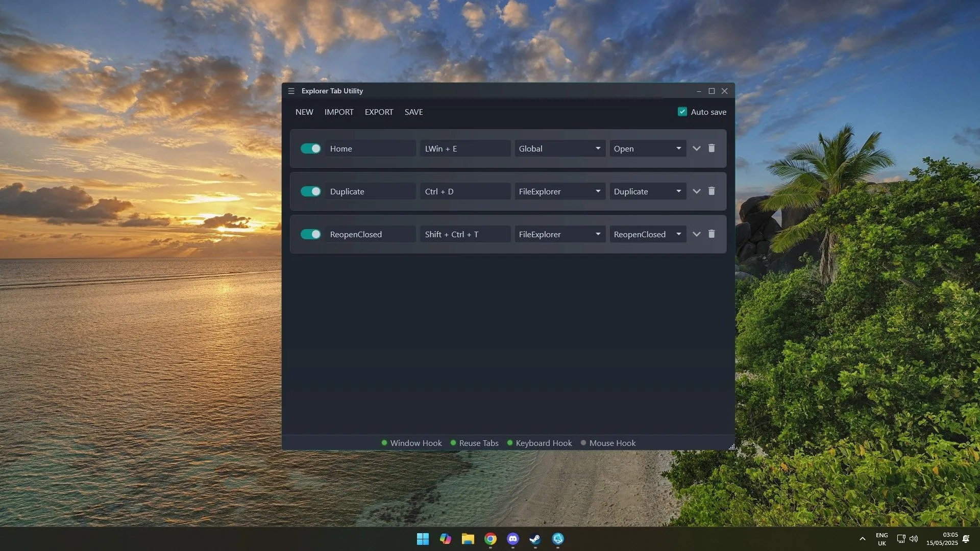Click the Ctrl + D hotkey field
Screen dimensions: 980x551
pyautogui.click(x=464, y=191)
